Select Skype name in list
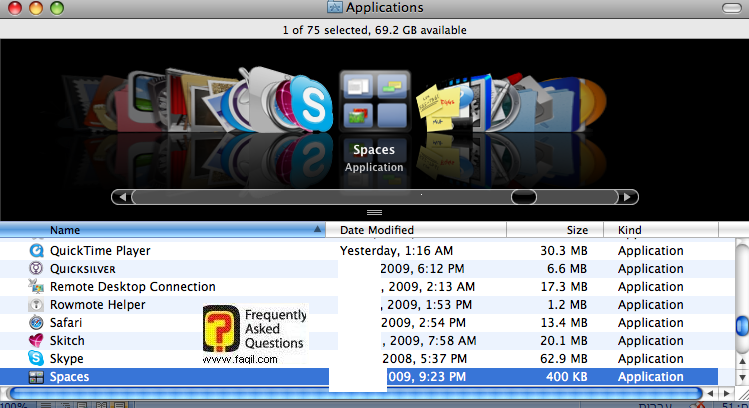Viewport: 749px width, 408px height. pos(66,359)
